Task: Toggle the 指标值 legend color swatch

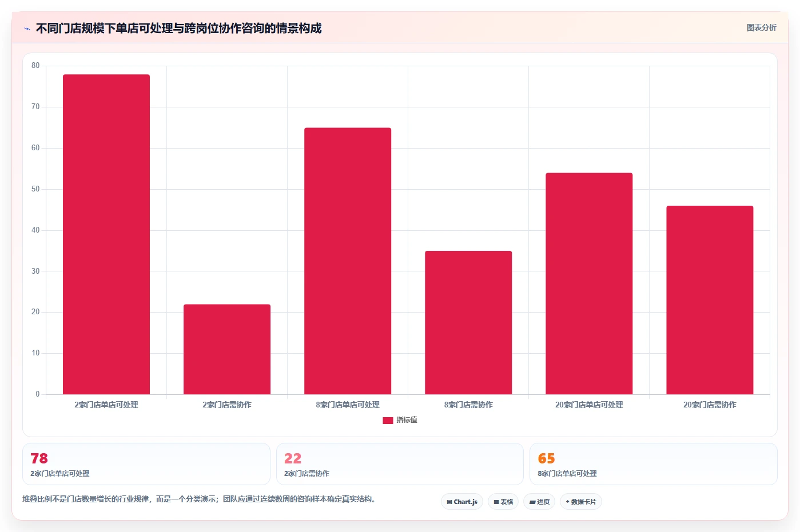Action: 388,420
